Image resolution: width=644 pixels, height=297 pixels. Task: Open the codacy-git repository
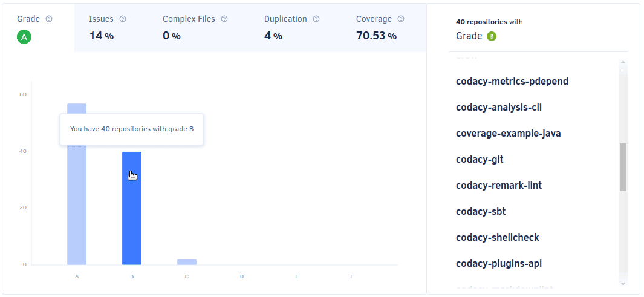click(480, 159)
